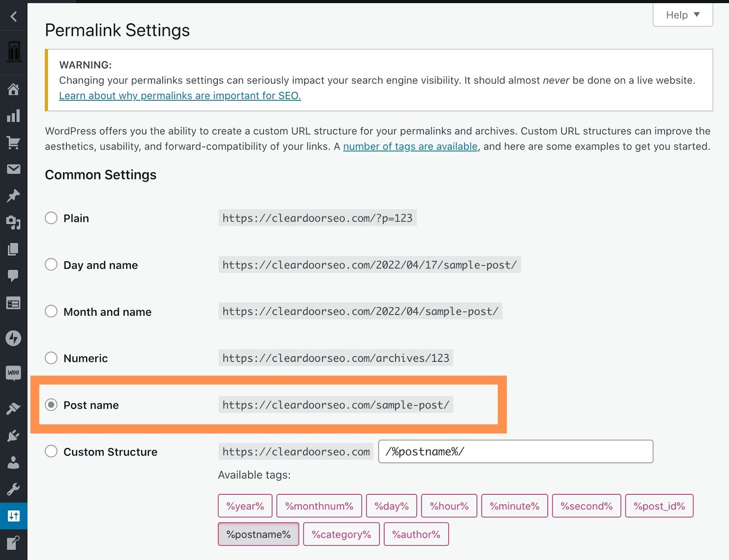This screenshot has height=560, width=729.
Task: Click the Post name sample-post URL
Action: coord(336,405)
